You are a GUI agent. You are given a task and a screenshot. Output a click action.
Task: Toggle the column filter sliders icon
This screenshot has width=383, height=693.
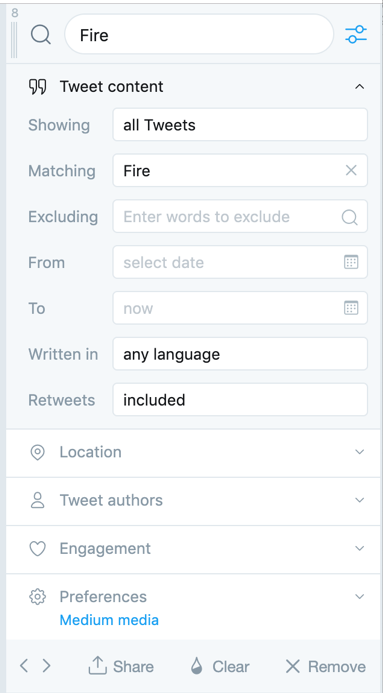click(x=356, y=34)
